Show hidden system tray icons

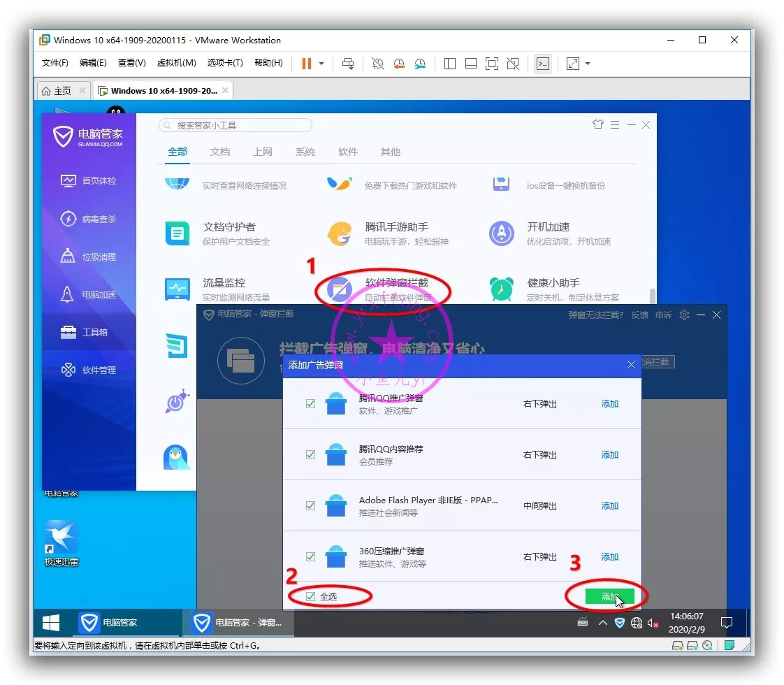(x=602, y=623)
